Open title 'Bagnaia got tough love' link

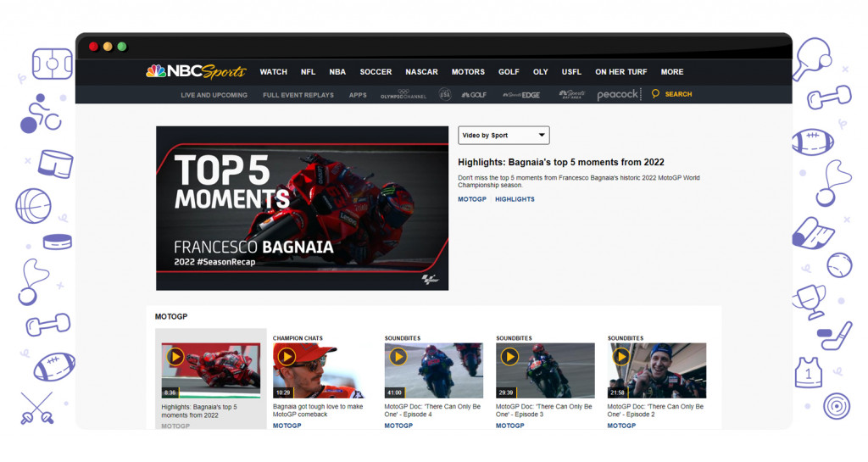tap(318, 410)
